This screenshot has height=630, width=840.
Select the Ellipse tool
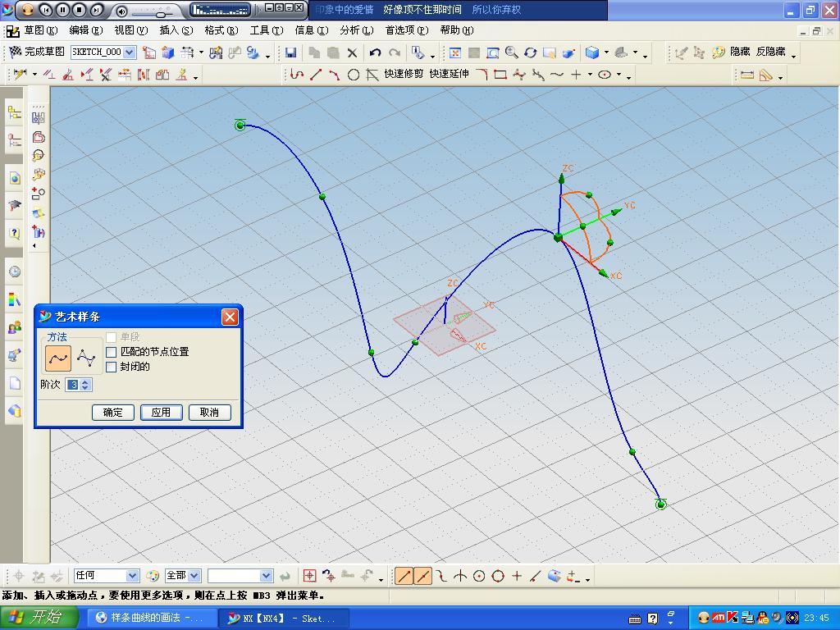coord(605,75)
